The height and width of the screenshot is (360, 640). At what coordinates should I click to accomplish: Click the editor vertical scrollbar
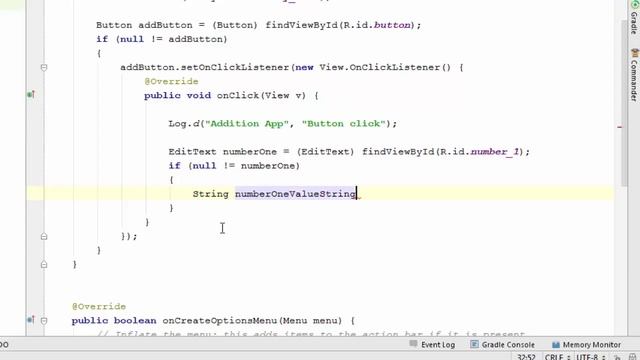624,102
